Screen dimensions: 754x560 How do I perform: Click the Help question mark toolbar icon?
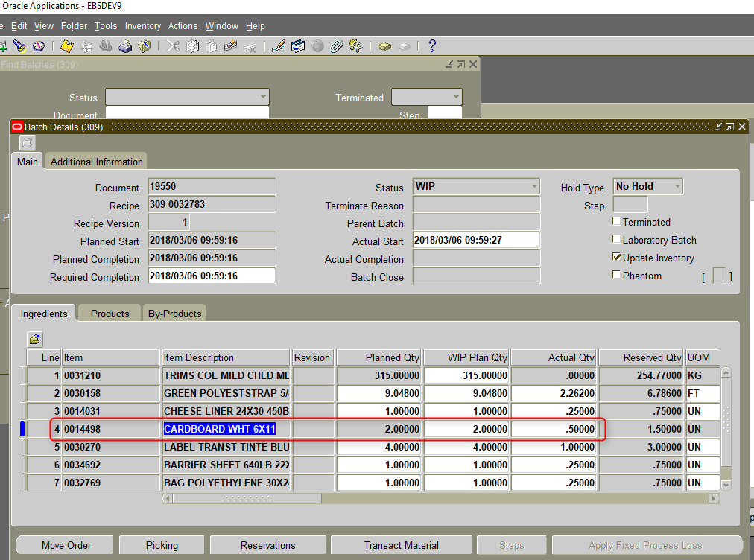[x=432, y=46]
